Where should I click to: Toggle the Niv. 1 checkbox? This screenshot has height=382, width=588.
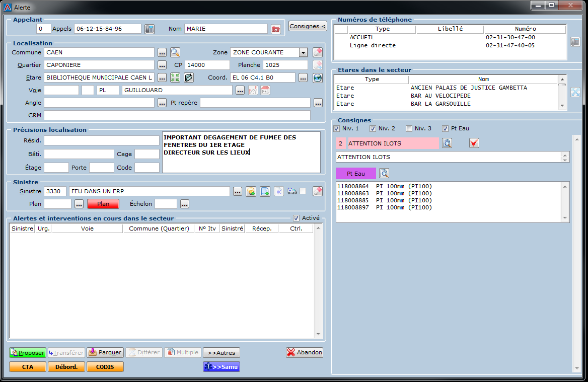[337, 128]
